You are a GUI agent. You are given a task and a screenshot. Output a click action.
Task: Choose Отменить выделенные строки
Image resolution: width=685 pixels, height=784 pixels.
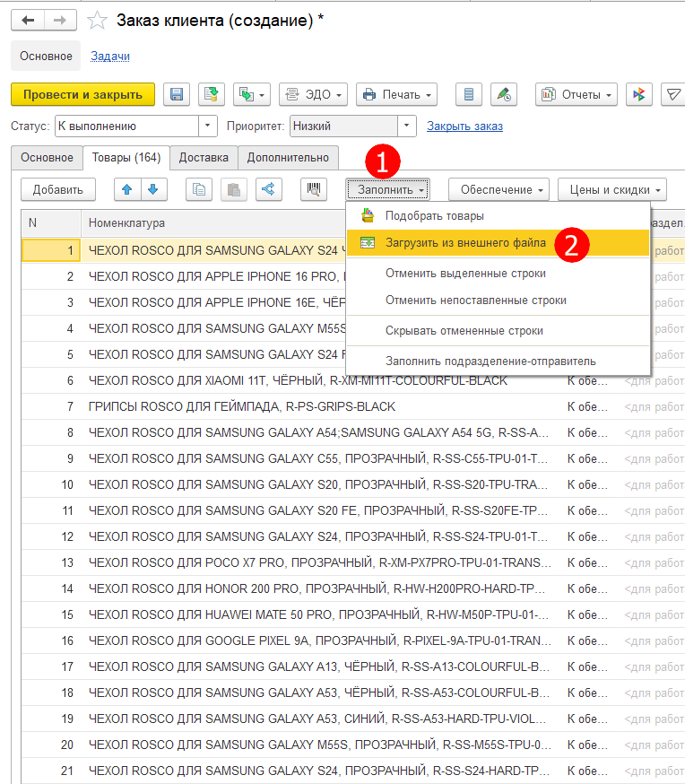(498, 274)
